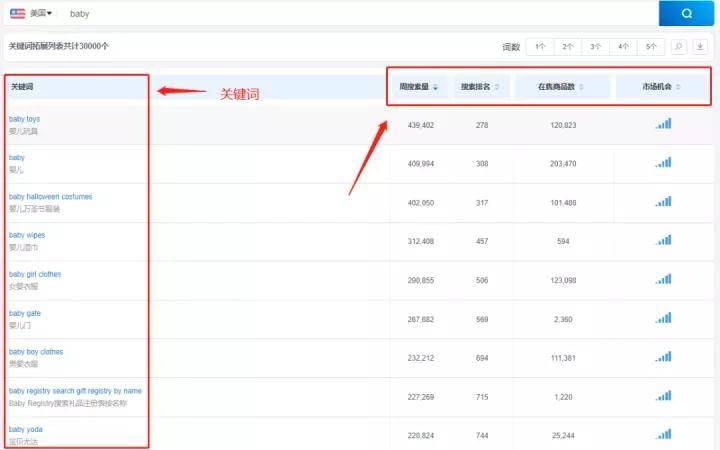
Task: Click the search volume value 312,408
Action: (x=421, y=242)
